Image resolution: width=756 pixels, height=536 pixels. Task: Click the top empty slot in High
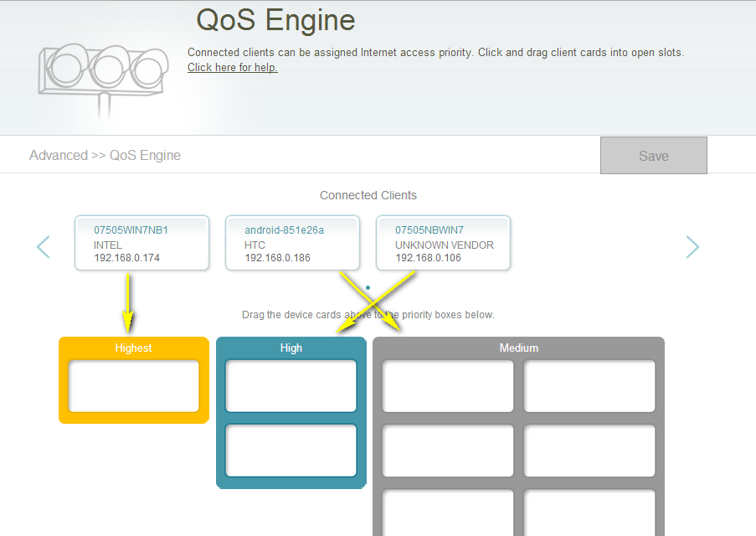(291, 386)
